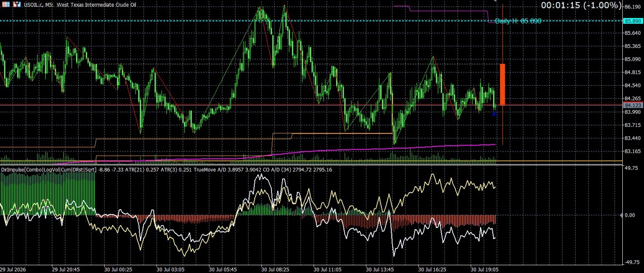
Task: Click the '29 Jul 20:45' time label
Action: coord(66,270)
